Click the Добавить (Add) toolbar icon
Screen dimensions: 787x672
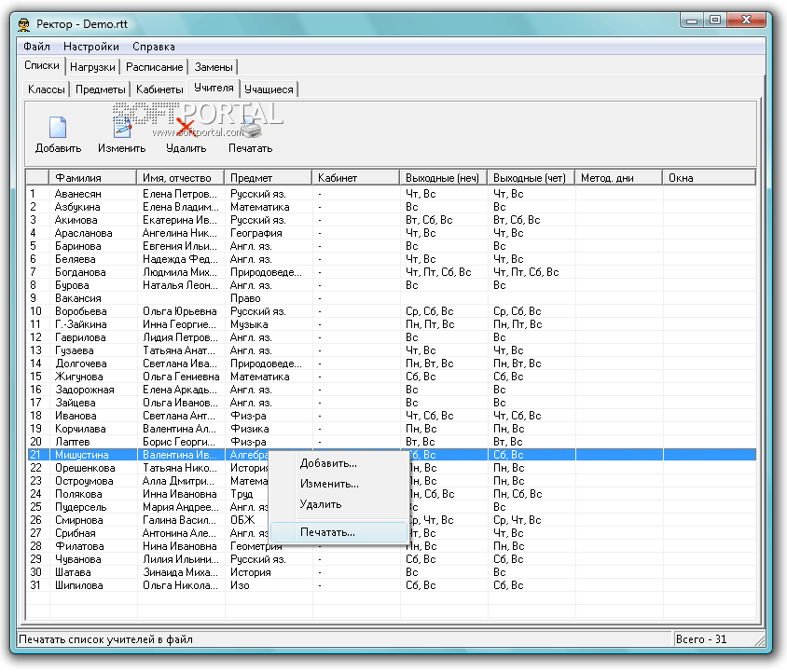point(58,128)
